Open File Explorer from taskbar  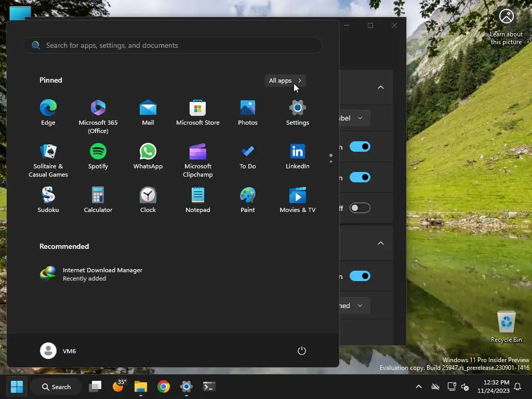[140, 387]
